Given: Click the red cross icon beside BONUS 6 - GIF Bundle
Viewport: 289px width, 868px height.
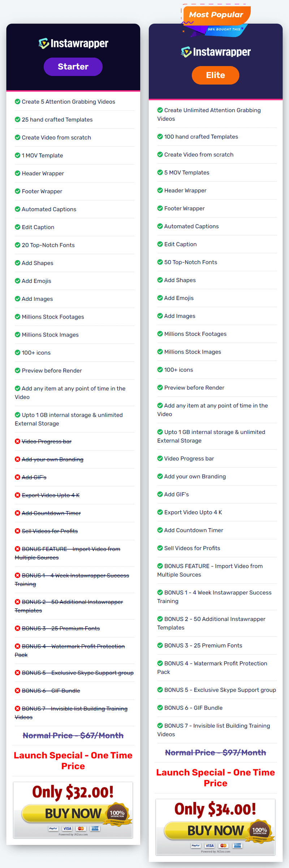Looking at the screenshot, I should [17, 691].
